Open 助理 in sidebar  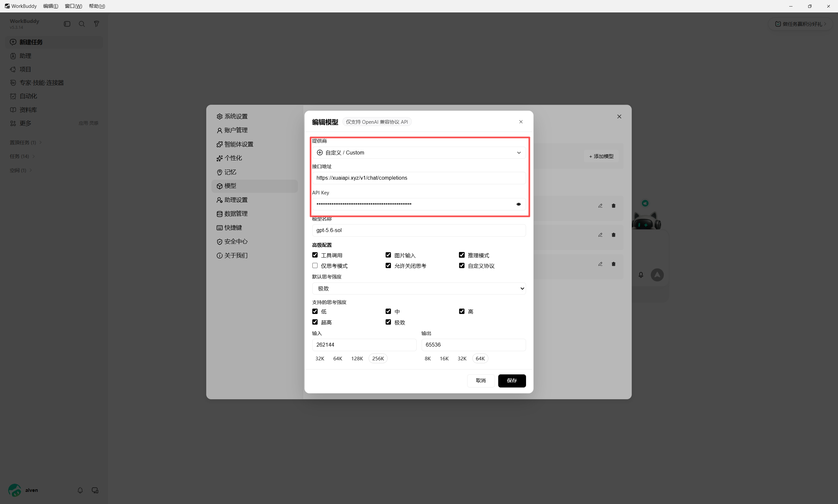click(x=55, y=56)
